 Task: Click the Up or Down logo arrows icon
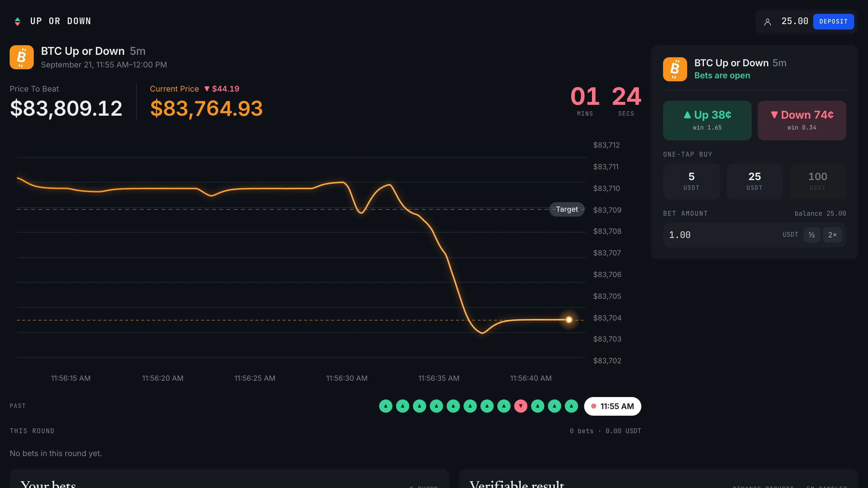[17, 21]
